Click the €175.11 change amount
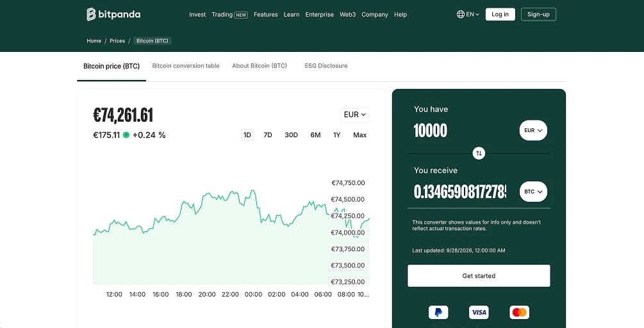Viewport: 644px width, 328px height. click(x=106, y=135)
